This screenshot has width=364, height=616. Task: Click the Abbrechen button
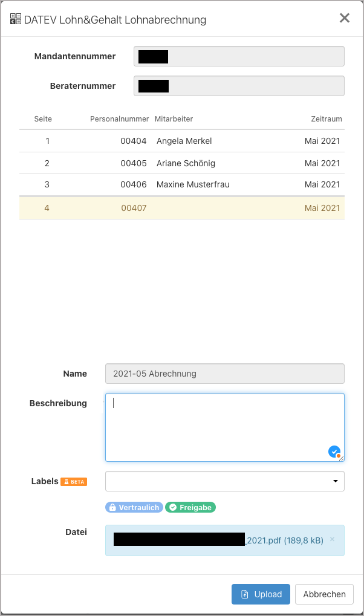point(324,594)
